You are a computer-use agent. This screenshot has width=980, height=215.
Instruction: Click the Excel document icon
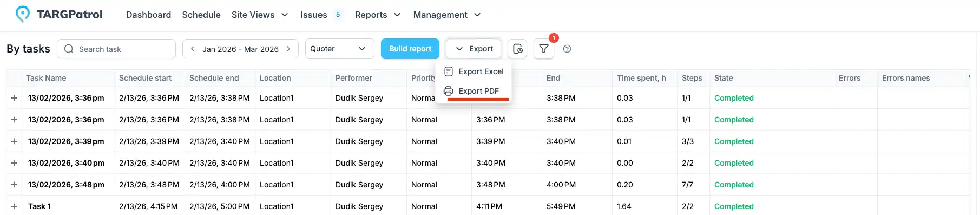(449, 71)
